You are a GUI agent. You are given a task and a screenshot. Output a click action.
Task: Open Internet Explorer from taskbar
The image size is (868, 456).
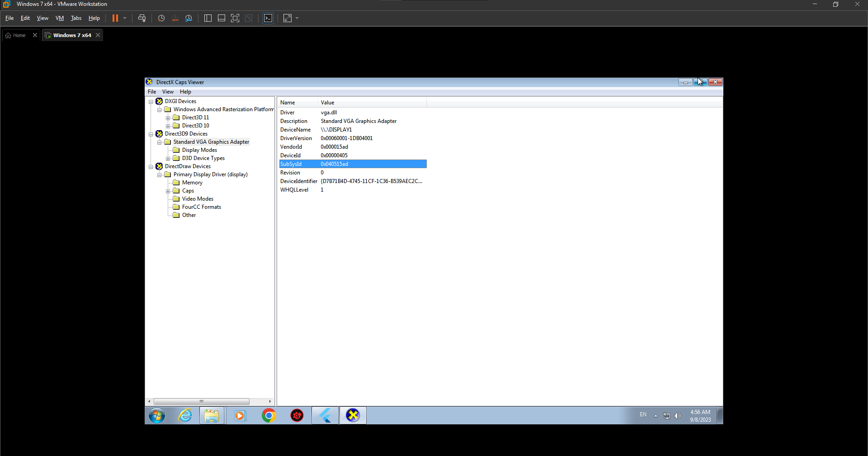tap(185, 415)
